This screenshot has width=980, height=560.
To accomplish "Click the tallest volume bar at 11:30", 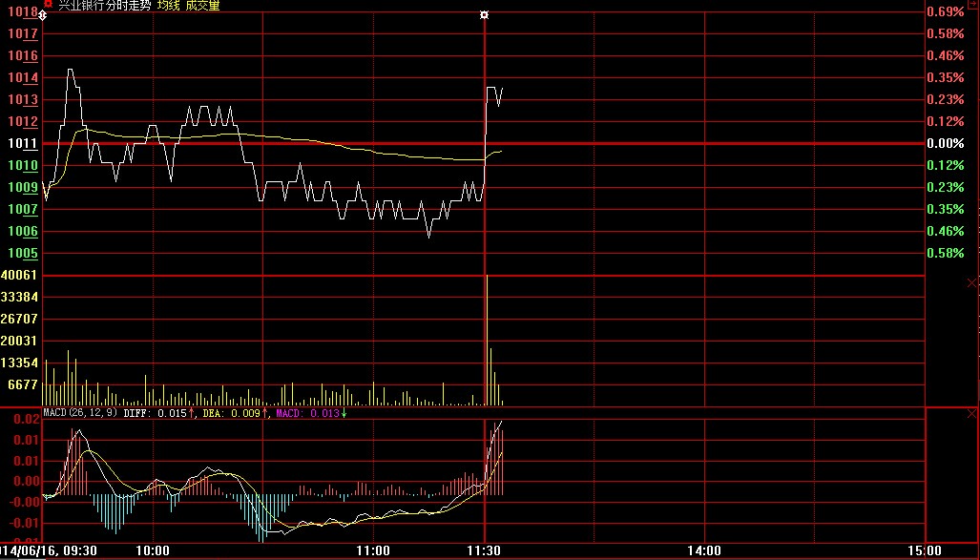I will [487, 334].
